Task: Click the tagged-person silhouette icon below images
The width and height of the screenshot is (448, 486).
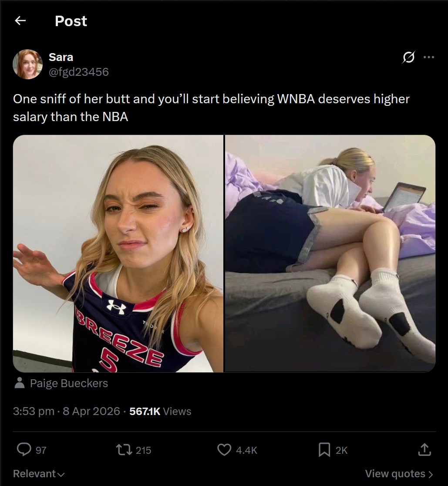Action: coord(20,383)
